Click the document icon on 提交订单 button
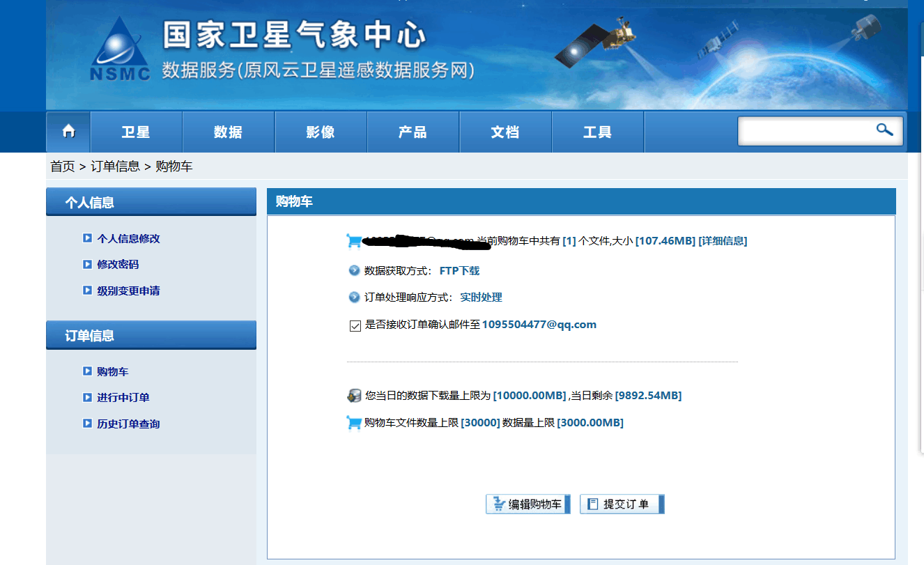This screenshot has height=565, width=924. point(593,503)
